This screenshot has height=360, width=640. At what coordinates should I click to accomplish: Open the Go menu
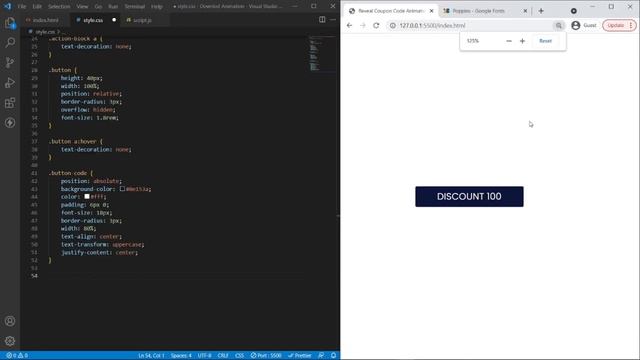point(98,7)
